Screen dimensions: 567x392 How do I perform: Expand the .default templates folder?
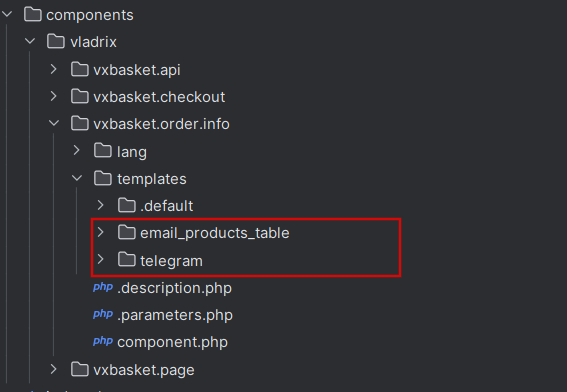tap(101, 205)
